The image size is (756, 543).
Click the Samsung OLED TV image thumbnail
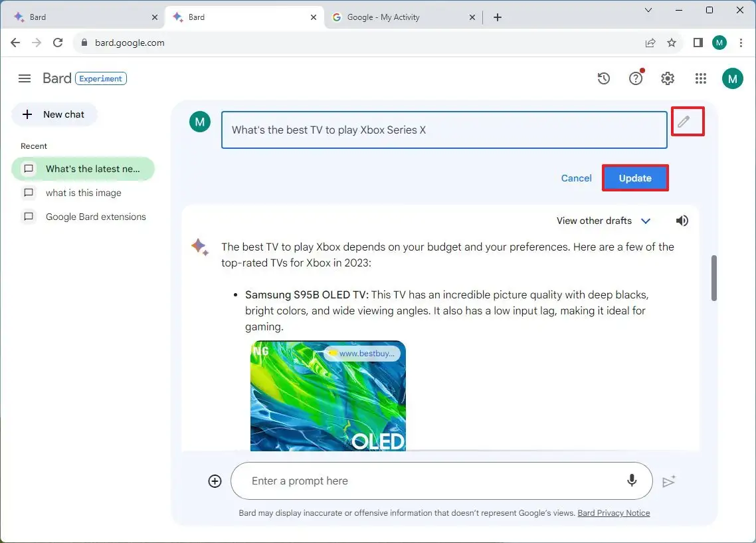[328, 396]
